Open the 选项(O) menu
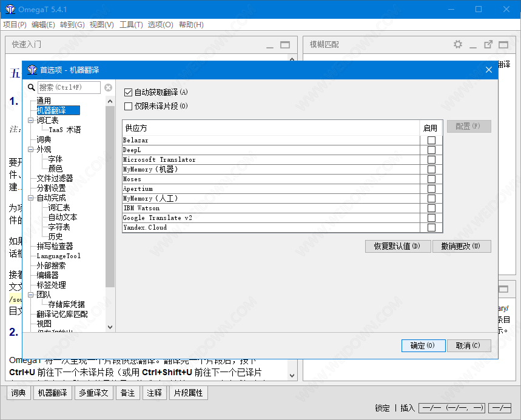521x420 pixels. (161, 25)
